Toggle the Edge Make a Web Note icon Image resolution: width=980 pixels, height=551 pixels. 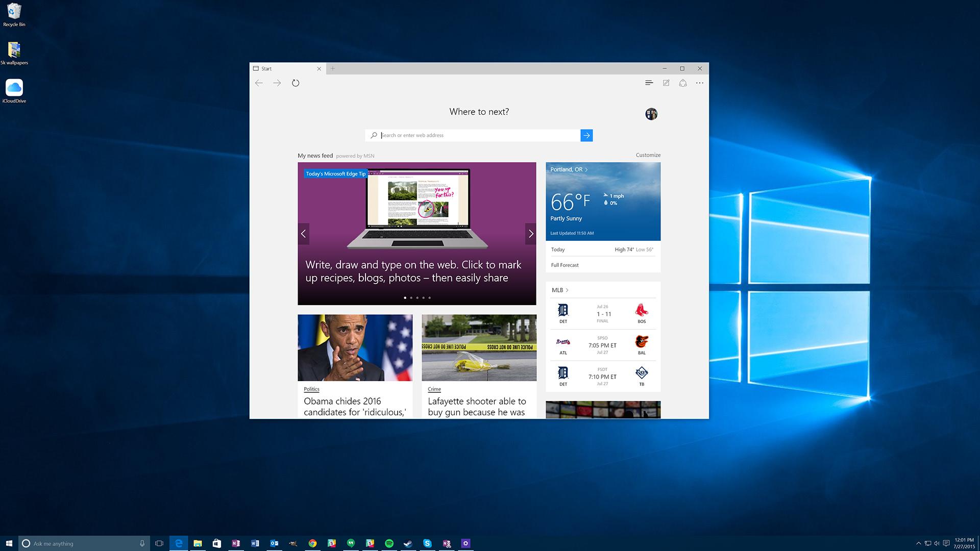[x=666, y=83]
